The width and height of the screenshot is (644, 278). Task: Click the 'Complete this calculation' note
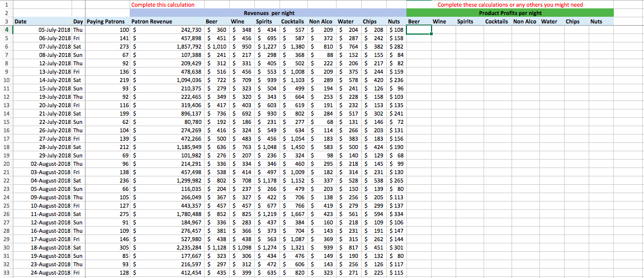[163, 5]
